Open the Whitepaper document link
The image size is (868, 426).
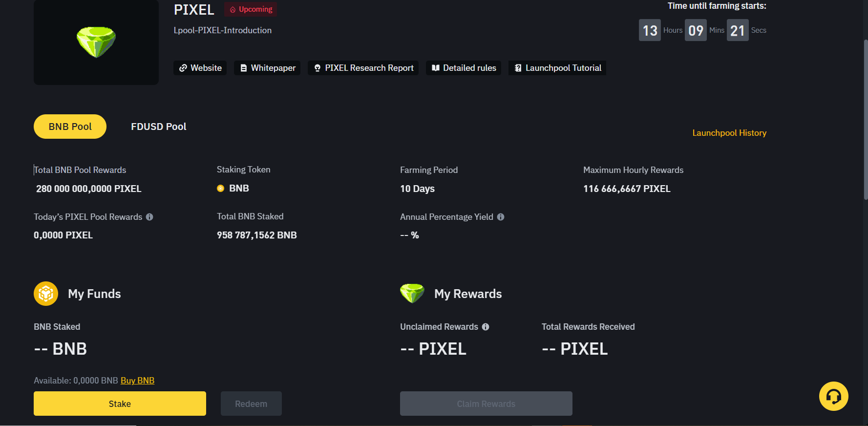pos(267,68)
